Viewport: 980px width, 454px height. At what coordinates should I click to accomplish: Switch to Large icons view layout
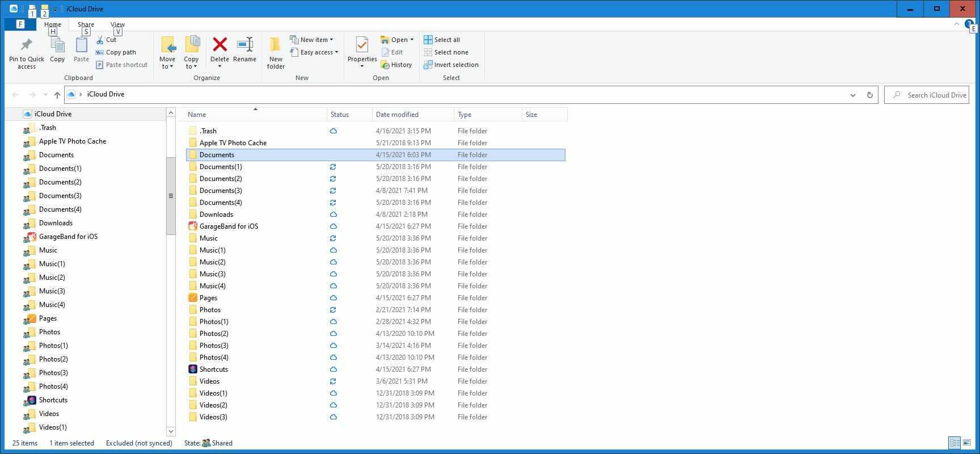tap(967, 443)
